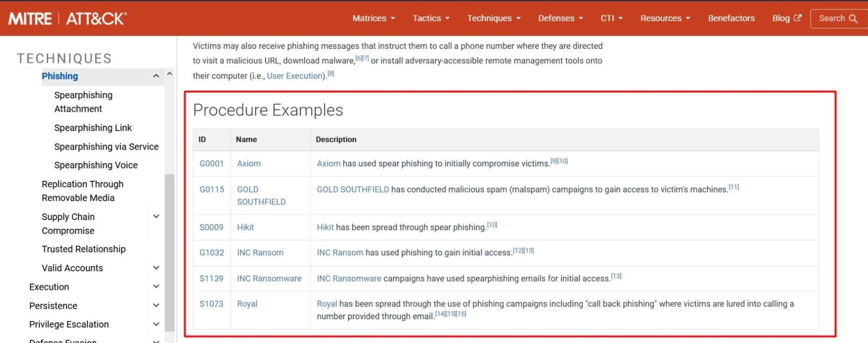Open the Defenses dropdown menu
This screenshot has height=343, width=868.
pyautogui.click(x=560, y=18)
